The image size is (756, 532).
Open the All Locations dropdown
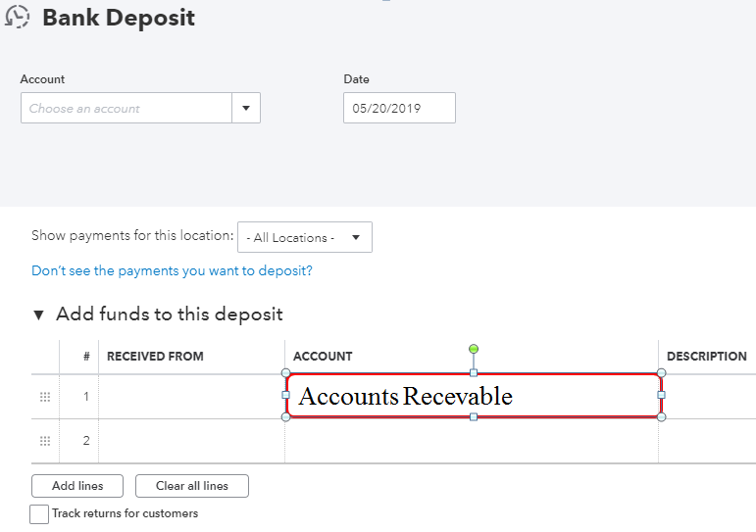pyautogui.click(x=305, y=237)
